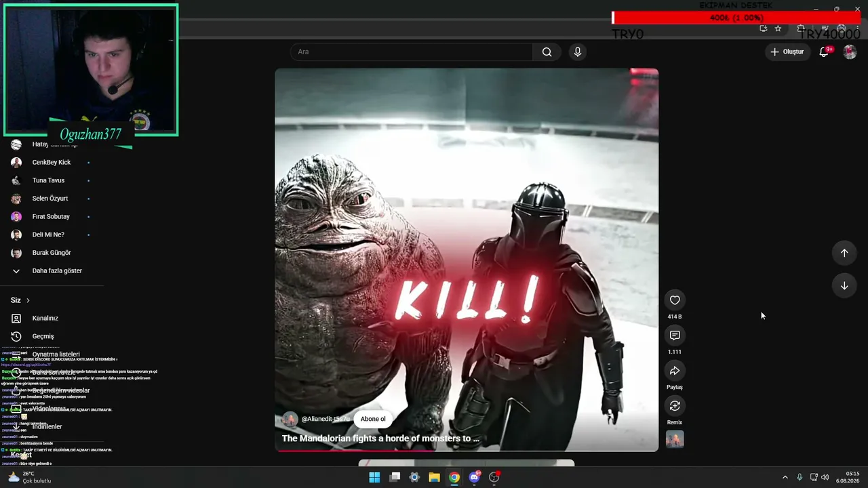Install app icon in address bar

coord(764,28)
